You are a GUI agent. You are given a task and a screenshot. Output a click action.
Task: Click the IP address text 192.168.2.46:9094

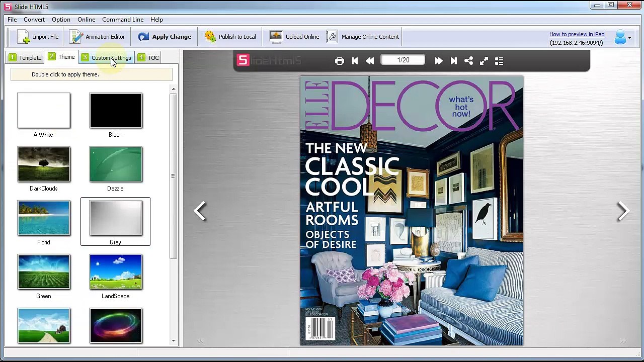(x=576, y=43)
